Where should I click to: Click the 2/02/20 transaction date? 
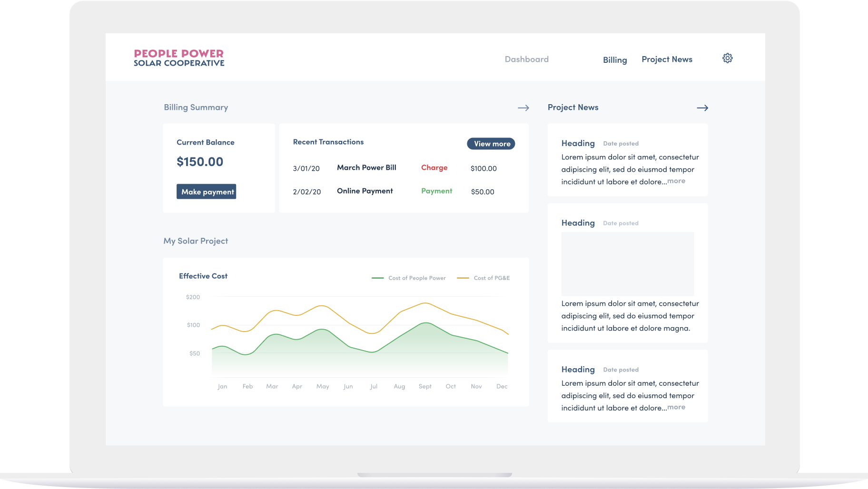click(x=307, y=192)
